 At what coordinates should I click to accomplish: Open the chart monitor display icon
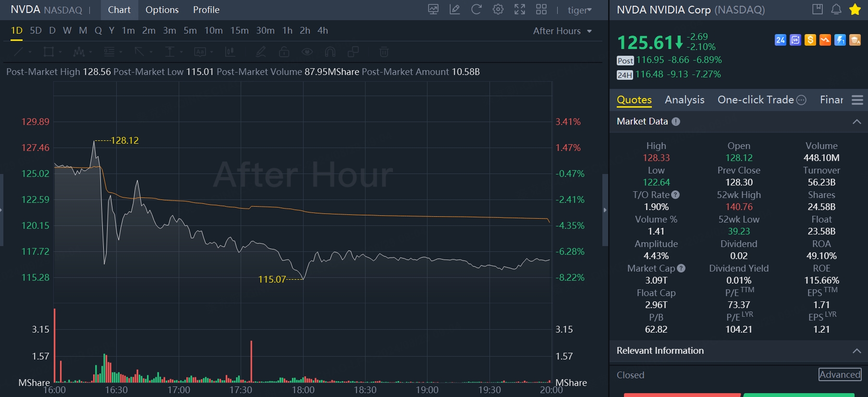tap(433, 10)
